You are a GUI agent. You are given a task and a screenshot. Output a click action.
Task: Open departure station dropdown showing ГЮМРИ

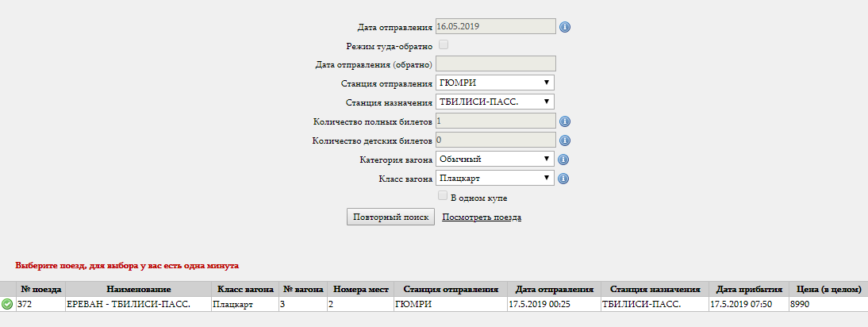tap(494, 83)
